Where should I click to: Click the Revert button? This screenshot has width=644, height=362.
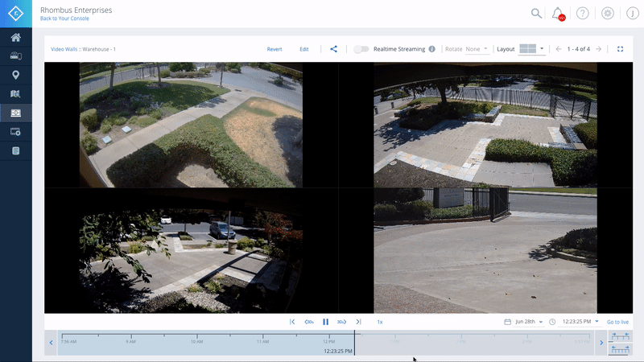click(275, 49)
